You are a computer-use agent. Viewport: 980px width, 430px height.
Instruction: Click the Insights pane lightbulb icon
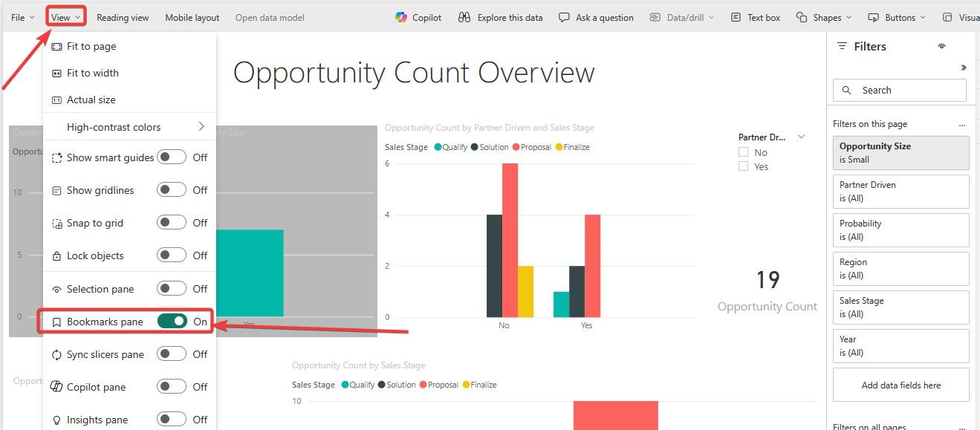57,420
